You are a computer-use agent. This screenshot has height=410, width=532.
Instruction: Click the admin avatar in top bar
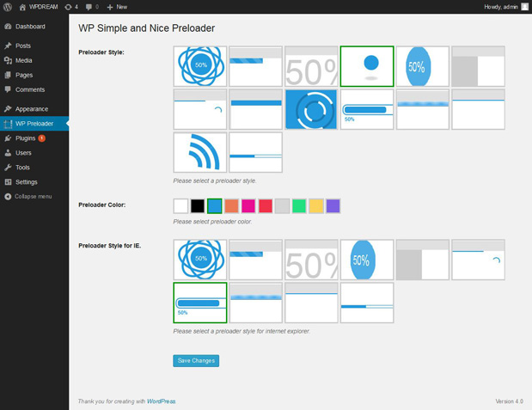[x=524, y=7]
